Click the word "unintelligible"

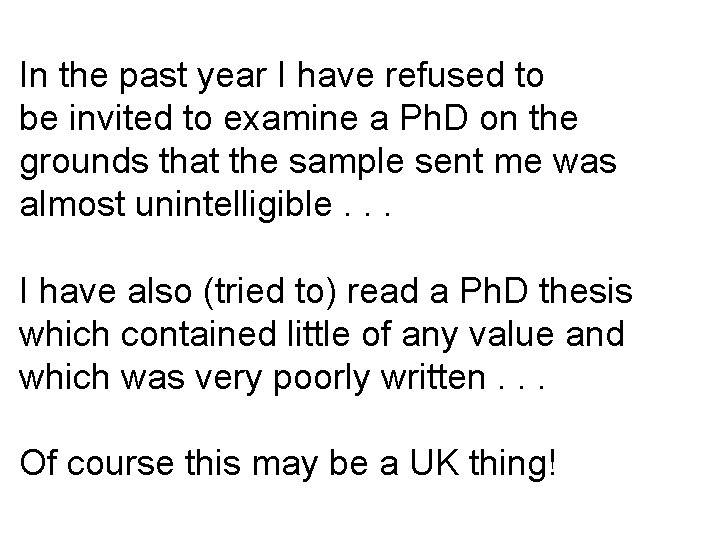233,206
